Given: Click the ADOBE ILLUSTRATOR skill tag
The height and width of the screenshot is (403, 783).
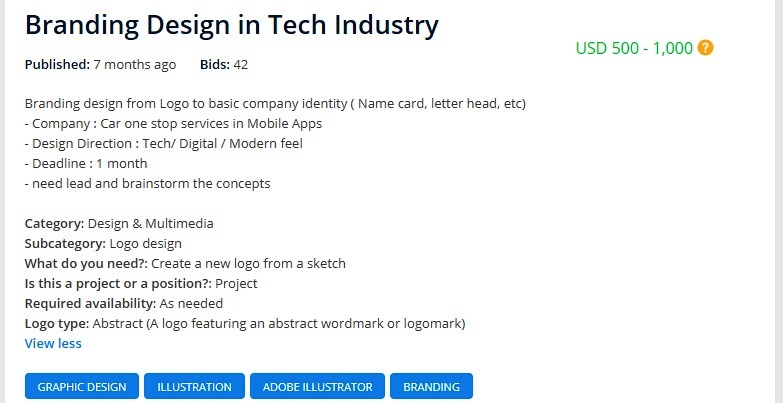Looking at the screenshot, I should tap(317, 386).
